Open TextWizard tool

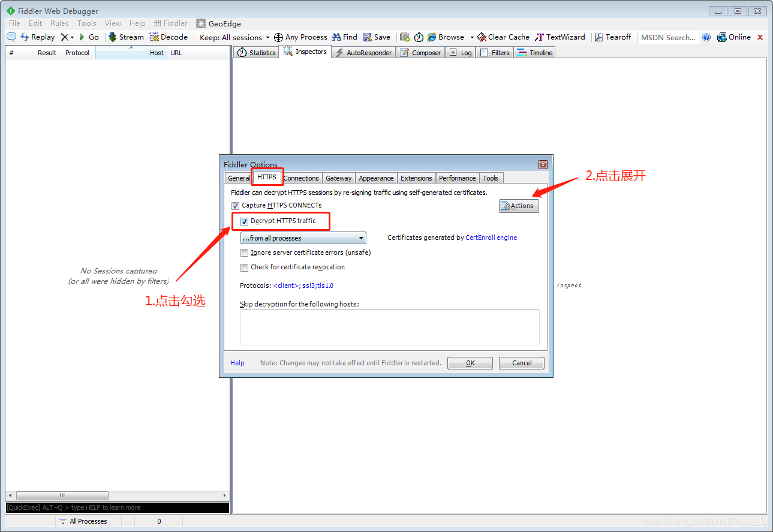[x=560, y=37]
